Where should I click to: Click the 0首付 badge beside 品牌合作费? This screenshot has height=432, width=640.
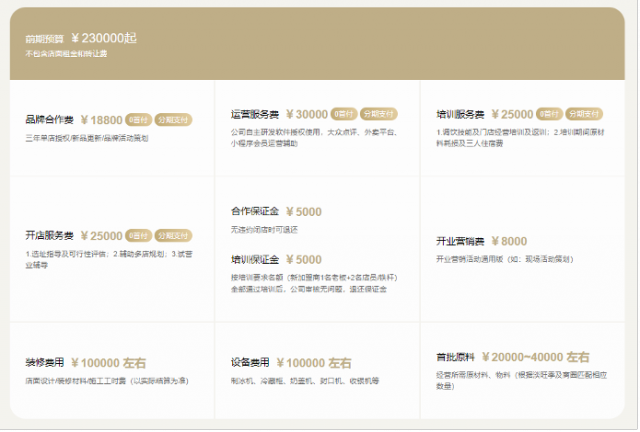[138, 119]
